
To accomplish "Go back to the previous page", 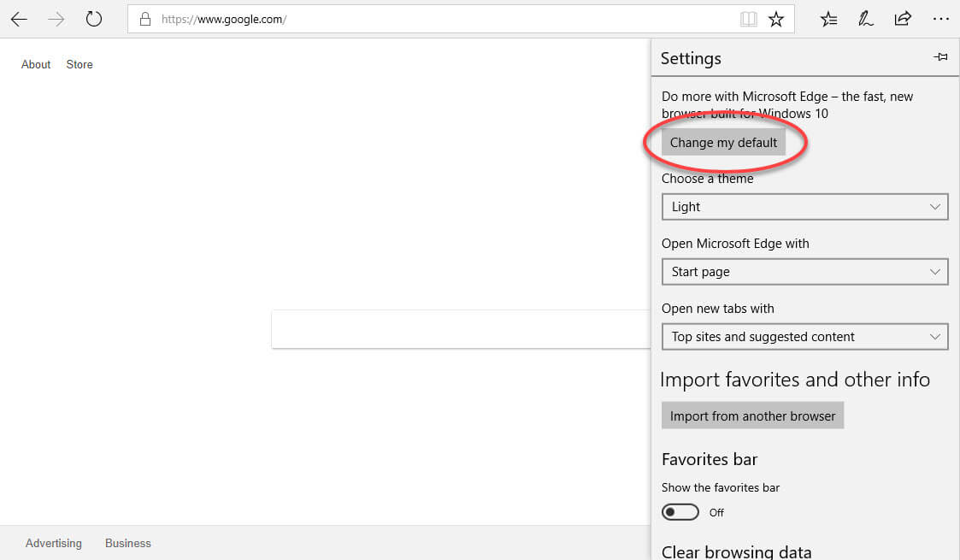I will [x=19, y=20].
